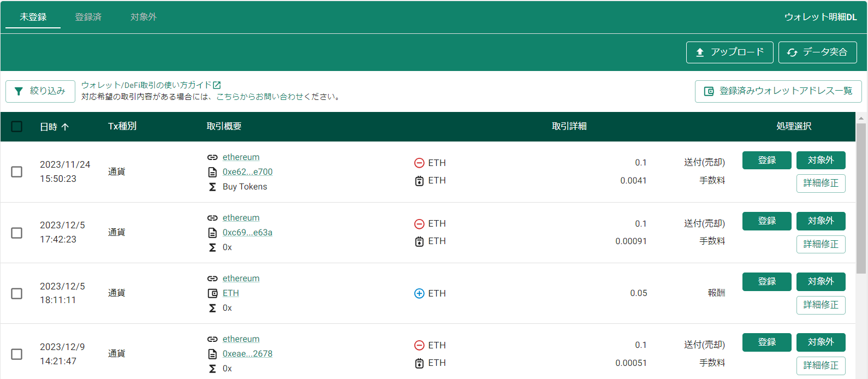Image resolution: width=868 pixels, height=379 pixels.
Task: Switch to the 登録済 tab
Action: click(88, 17)
